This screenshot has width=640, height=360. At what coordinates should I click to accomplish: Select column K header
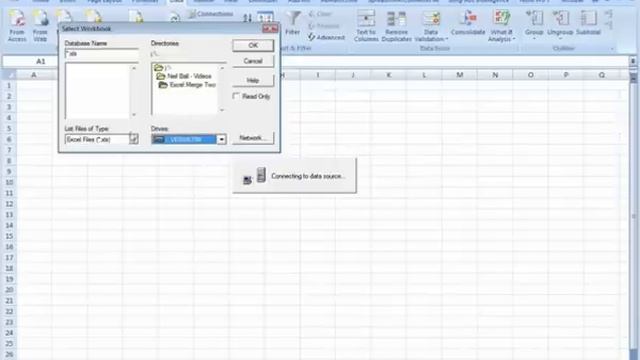389,75
